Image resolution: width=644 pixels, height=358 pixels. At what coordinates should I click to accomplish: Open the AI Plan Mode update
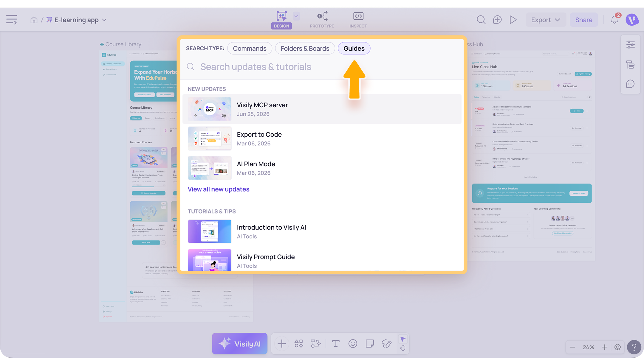click(x=322, y=168)
